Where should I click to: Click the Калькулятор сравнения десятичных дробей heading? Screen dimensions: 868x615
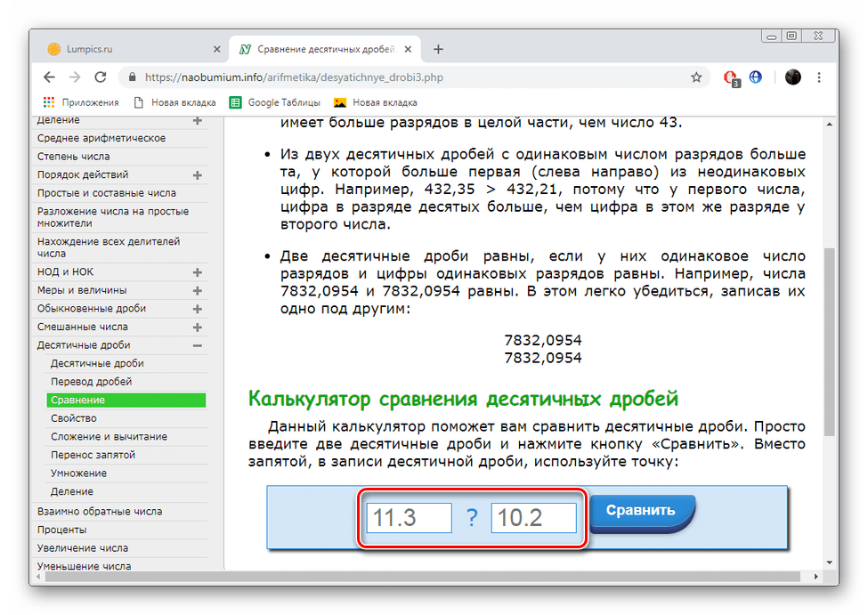click(463, 398)
